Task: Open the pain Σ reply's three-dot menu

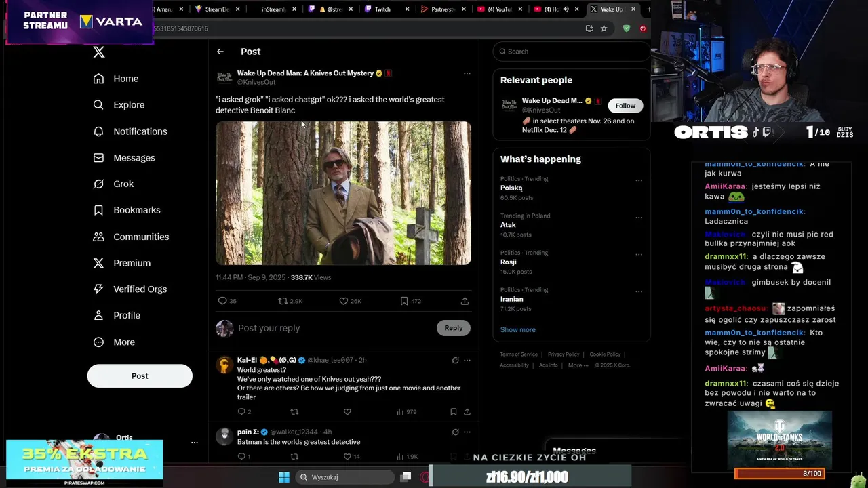Action: (467, 432)
